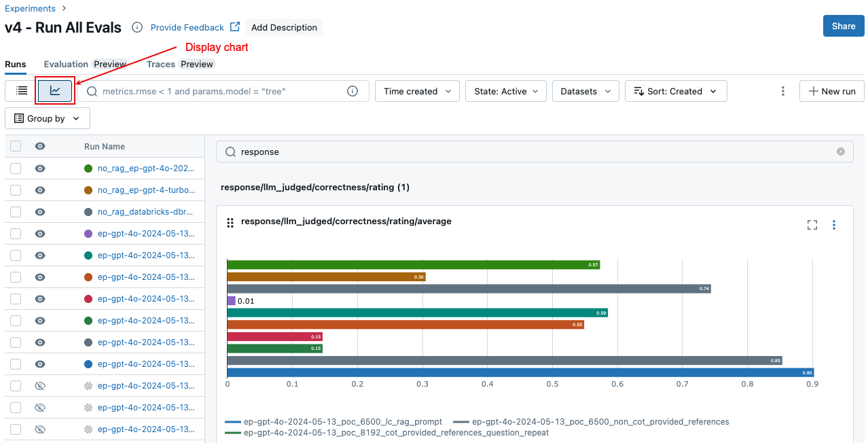Expand the State: Active filter dropdown
This screenshot has height=443, width=868.
tap(505, 91)
